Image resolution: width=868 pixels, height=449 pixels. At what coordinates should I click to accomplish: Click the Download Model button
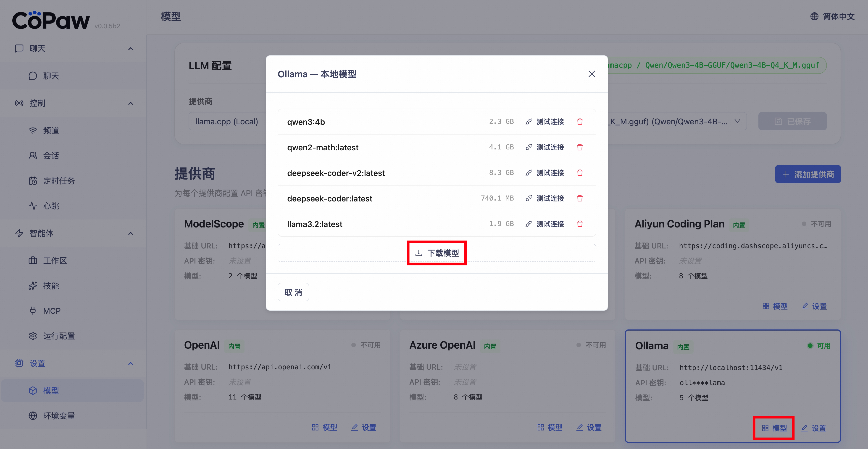tap(437, 253)
